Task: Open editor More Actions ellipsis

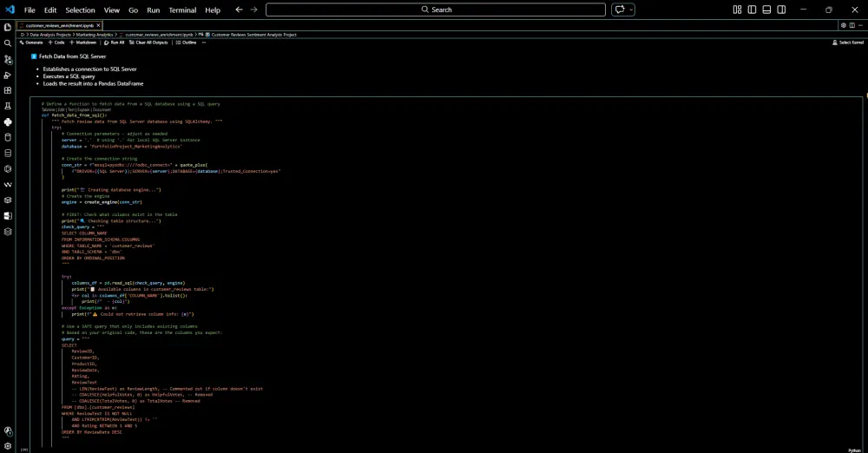Action: pyautogui.click(x=860, y=25)
